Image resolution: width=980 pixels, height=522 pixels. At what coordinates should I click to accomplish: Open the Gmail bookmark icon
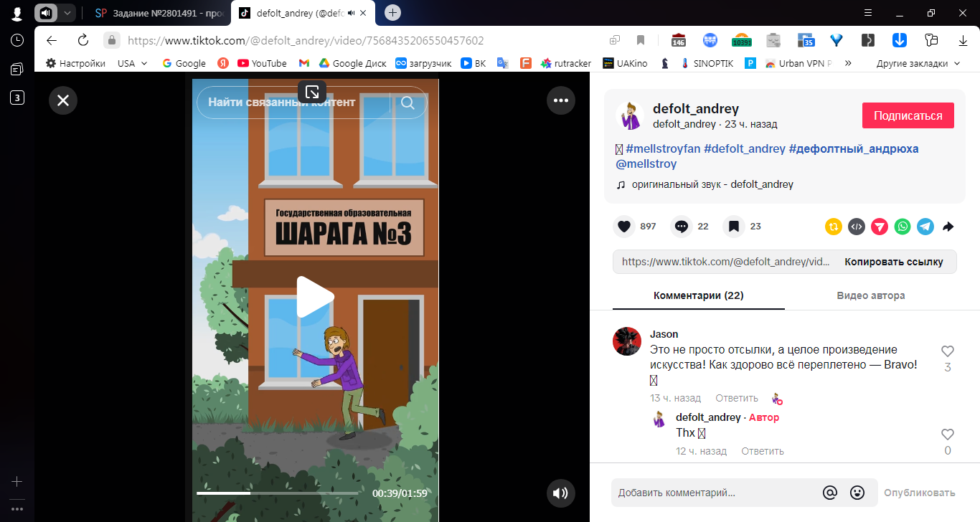point(304,63)
